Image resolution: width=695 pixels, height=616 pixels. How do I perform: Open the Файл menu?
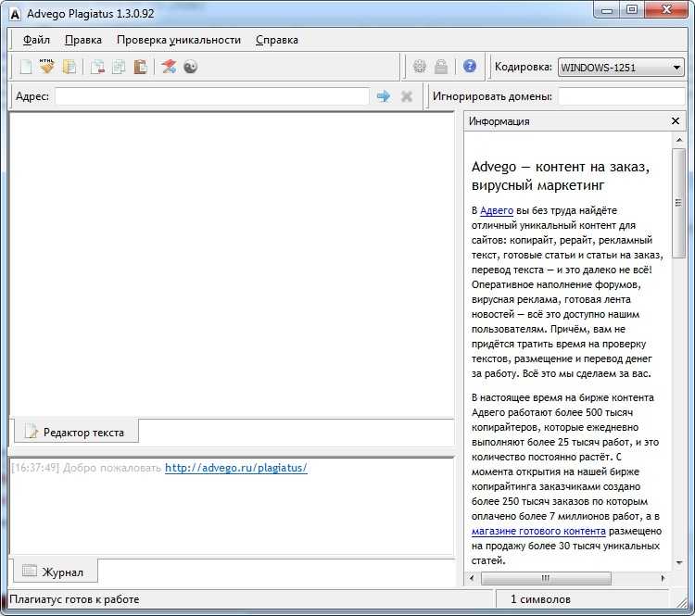coord(36,40)
